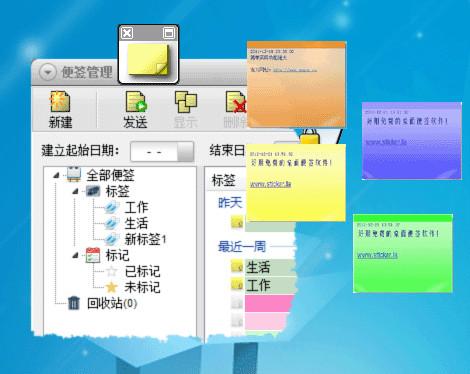This screenshot has height=374, width=470.
Task: Click the green sticky note
Action: click(403, 254)
